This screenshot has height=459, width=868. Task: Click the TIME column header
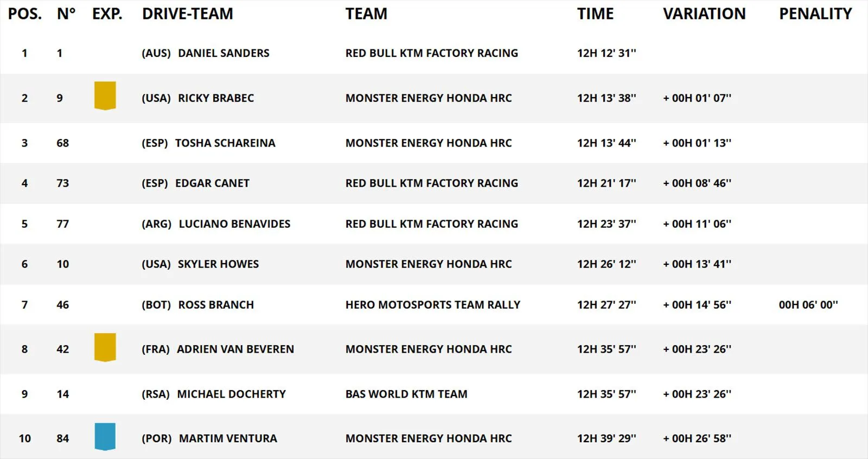[x=595, y=14]
